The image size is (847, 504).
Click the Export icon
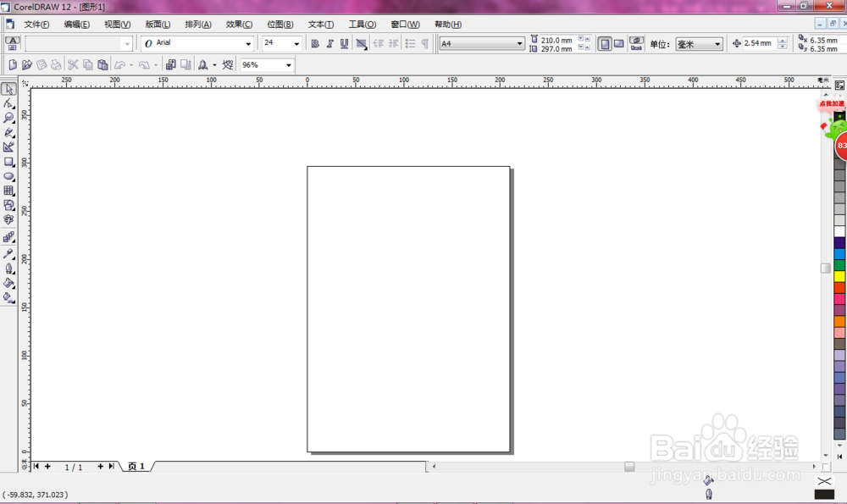[185, 65]
